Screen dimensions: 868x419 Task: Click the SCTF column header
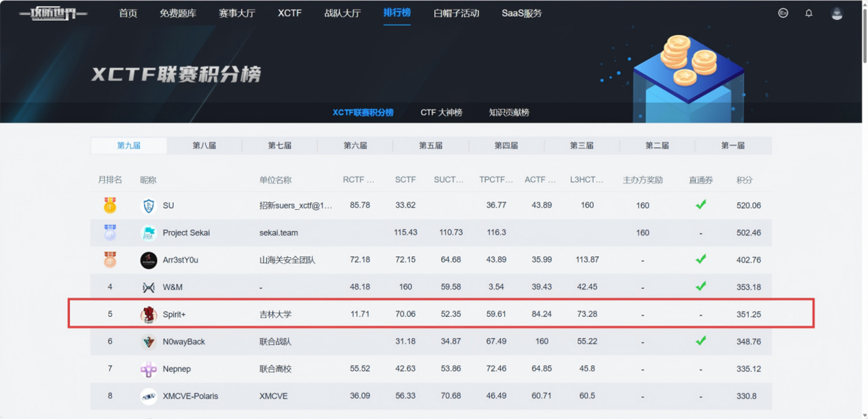click(x=406, y=180)
